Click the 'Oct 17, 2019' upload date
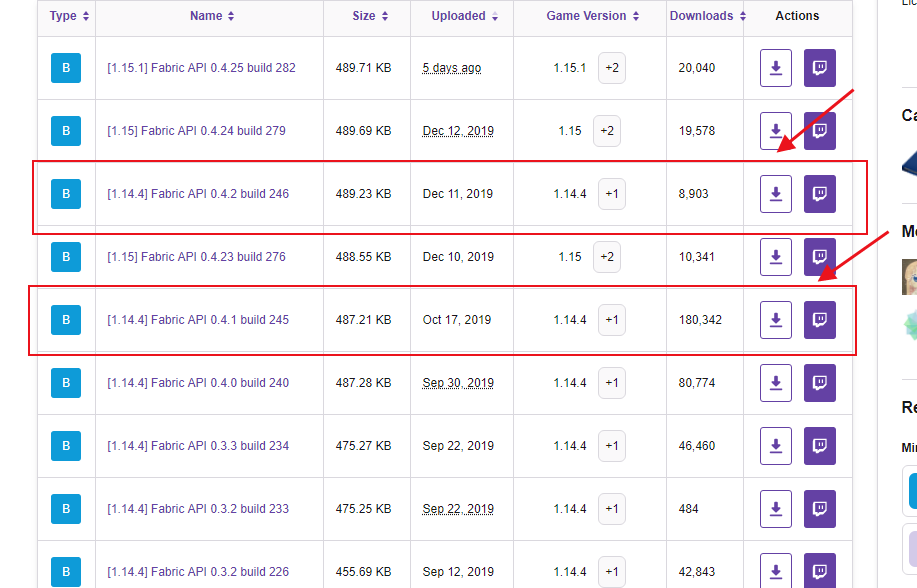The height and width of the screenshot is (588, 917). [457, 320]
